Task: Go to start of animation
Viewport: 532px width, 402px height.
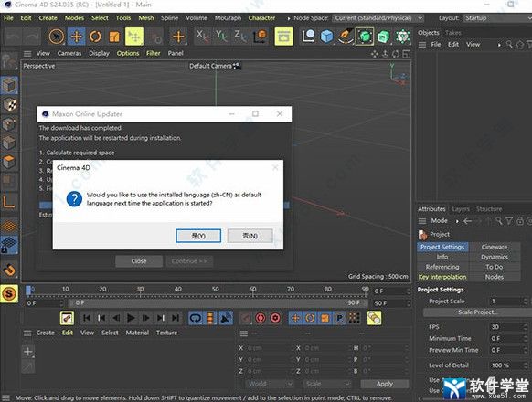Action: (x=87, y=318)
